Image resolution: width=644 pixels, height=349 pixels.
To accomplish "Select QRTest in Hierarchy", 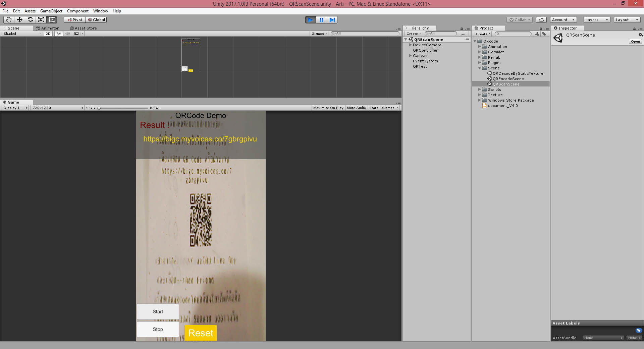I will pos(420,66).
